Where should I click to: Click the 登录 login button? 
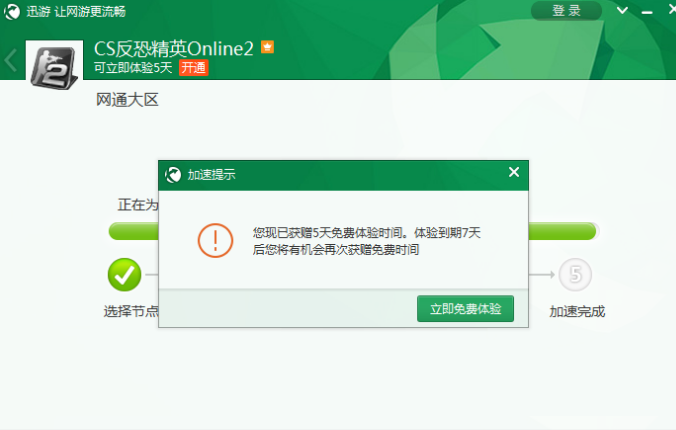click(566, 10)
